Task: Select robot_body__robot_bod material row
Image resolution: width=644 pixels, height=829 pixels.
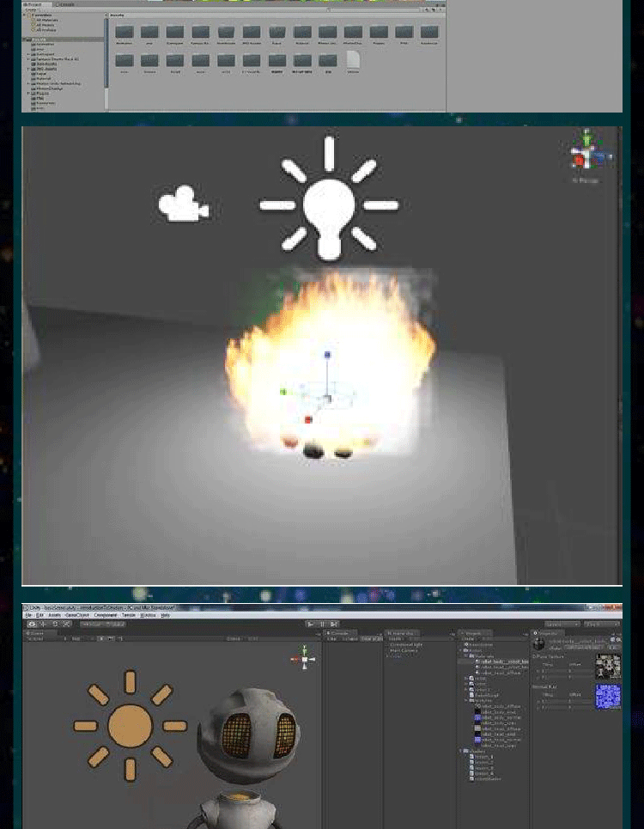Action: [x=494, y=661]
